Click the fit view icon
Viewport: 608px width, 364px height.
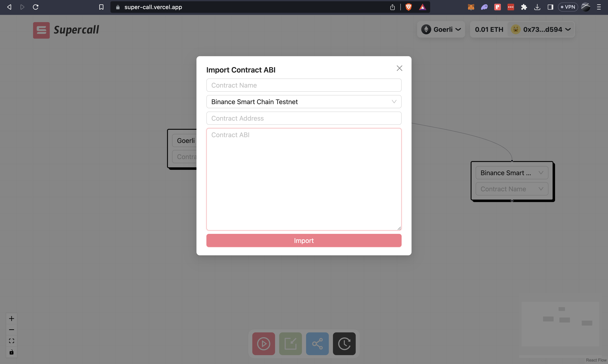12,341
